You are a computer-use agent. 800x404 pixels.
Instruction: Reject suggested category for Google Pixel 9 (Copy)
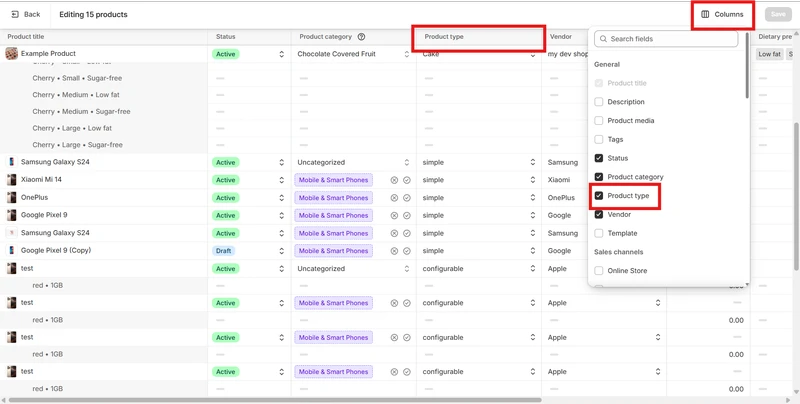pos(394,251)
